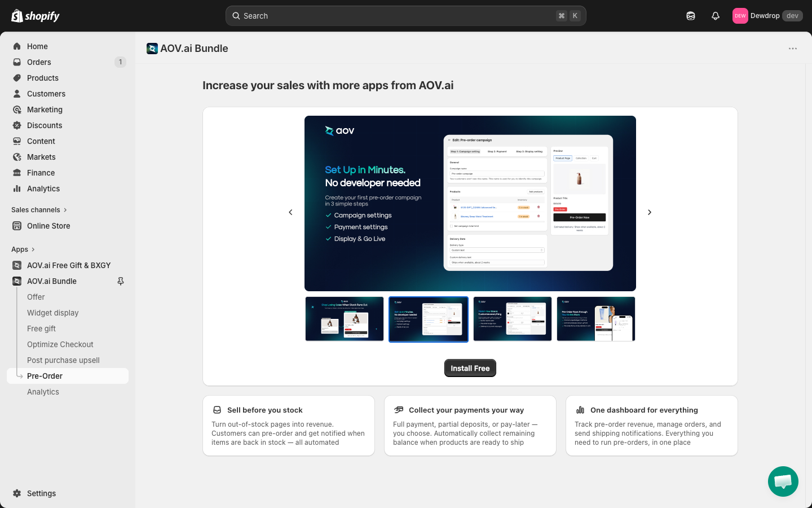Viewport: 812px width, 508px height.
Task: Click the Search input field
Action: tap(406, 16)
